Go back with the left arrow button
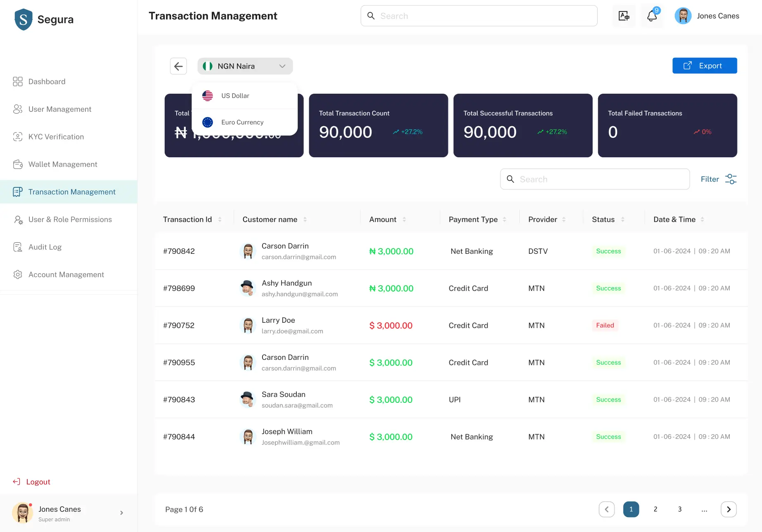Screen dimensions: 762x532 click(178, 66)
